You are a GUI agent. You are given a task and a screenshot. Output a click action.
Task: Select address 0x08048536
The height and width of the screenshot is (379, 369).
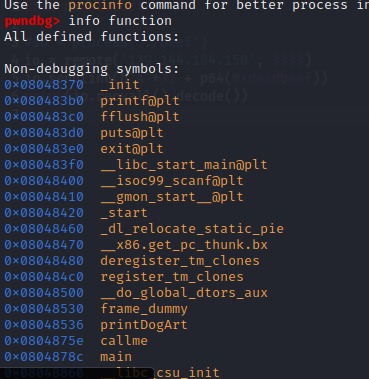(x=44, y=325)
